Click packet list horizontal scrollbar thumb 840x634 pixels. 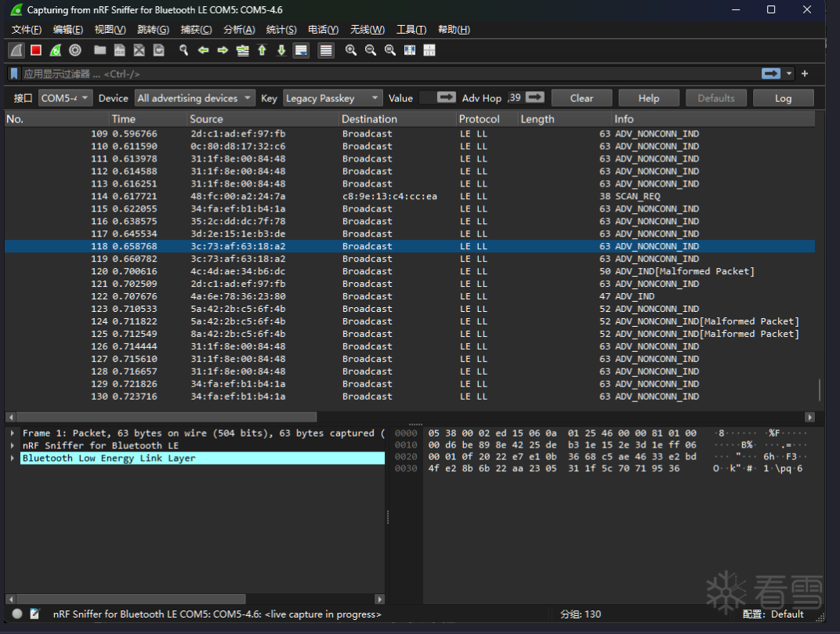point(166,417)
